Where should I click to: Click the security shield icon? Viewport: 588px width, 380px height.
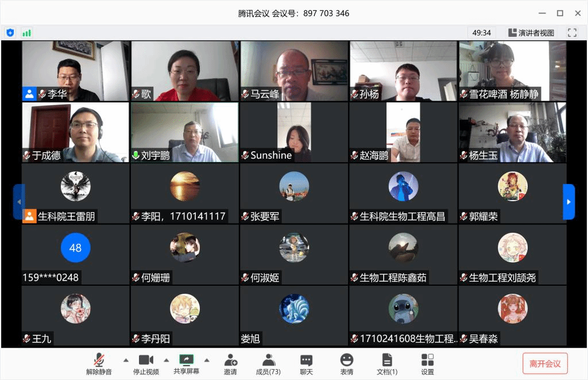click(x=10, y=33)
